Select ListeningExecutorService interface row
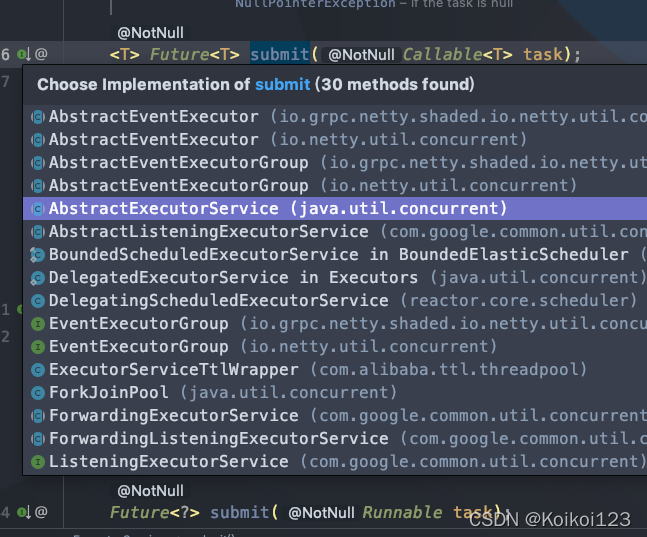 (335, 461)
